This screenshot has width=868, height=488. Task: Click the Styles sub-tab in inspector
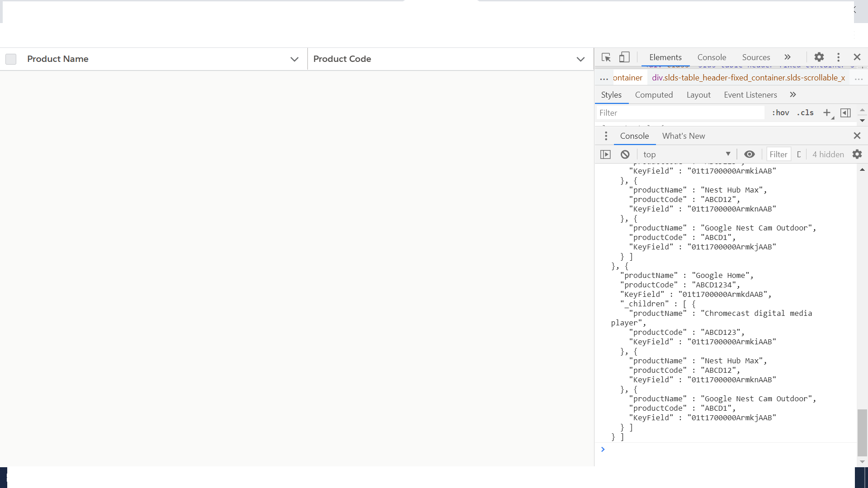(611, 94)
